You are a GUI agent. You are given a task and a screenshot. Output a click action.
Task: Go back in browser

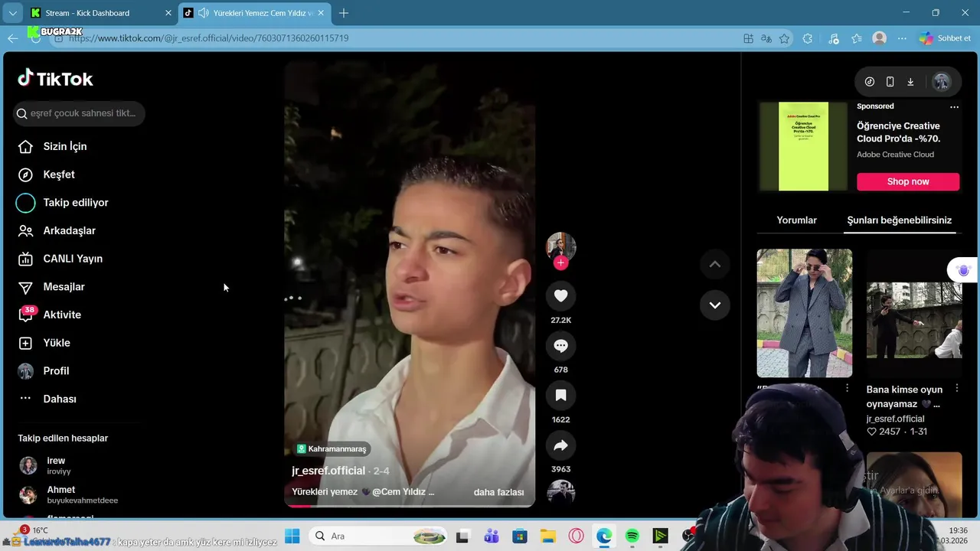[12, 38]
